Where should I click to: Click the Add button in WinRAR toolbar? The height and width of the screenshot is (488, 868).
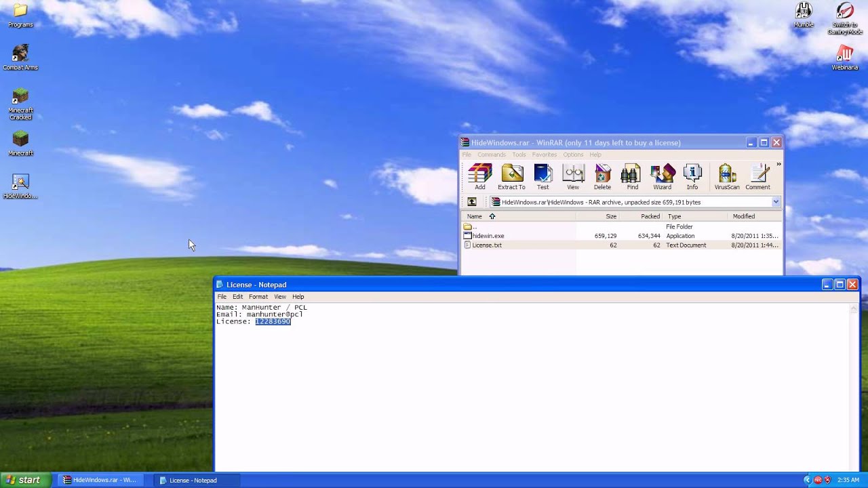point(479,177)
